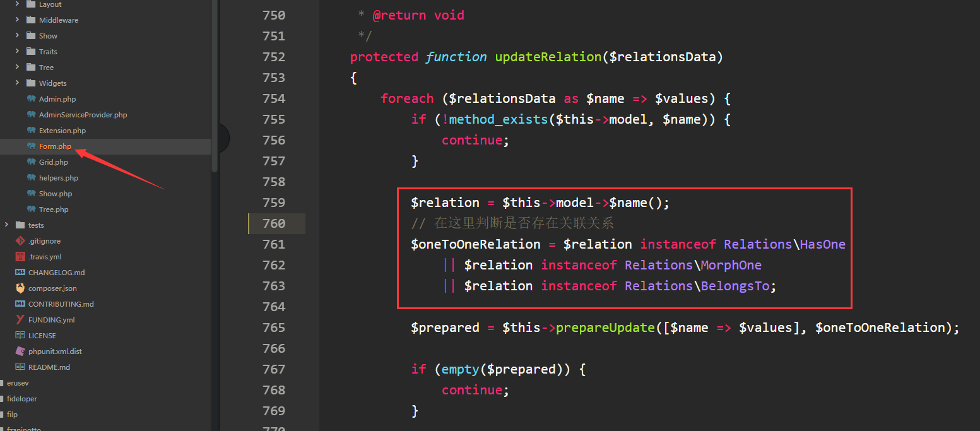Open Show.php file in sidebar

56,194
